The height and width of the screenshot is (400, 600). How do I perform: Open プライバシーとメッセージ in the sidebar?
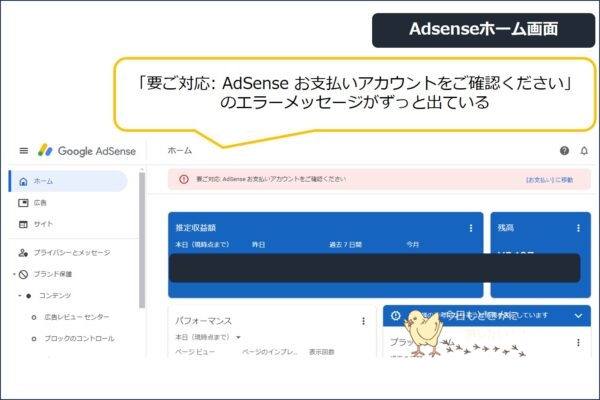tap(72, 253)
